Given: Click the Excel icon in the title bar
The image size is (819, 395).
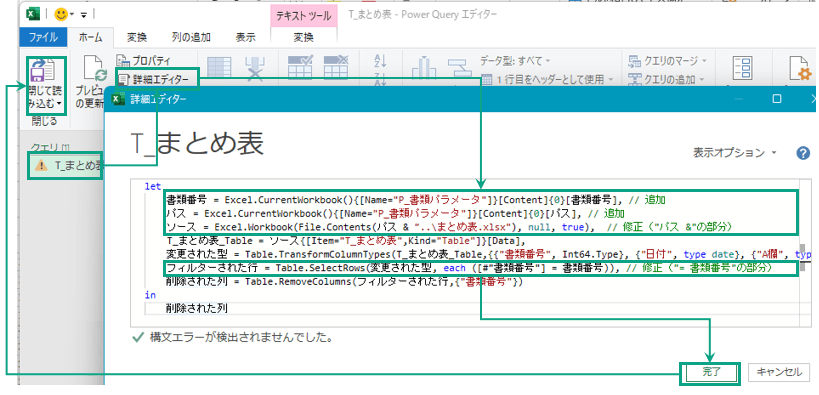Looking at the screenshot, I should click(x=33, y=14).
